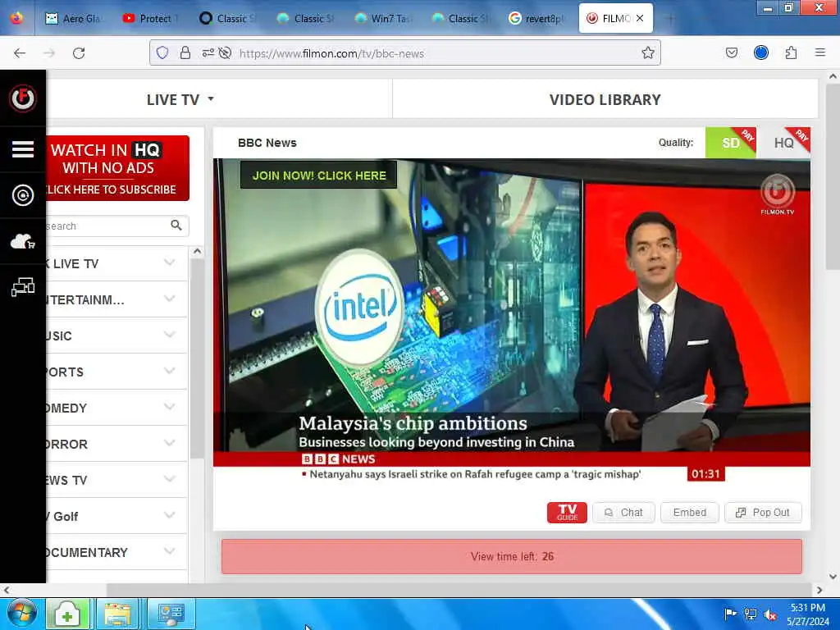Click the blocked autoplay icon in the address bar

(225, 52)
